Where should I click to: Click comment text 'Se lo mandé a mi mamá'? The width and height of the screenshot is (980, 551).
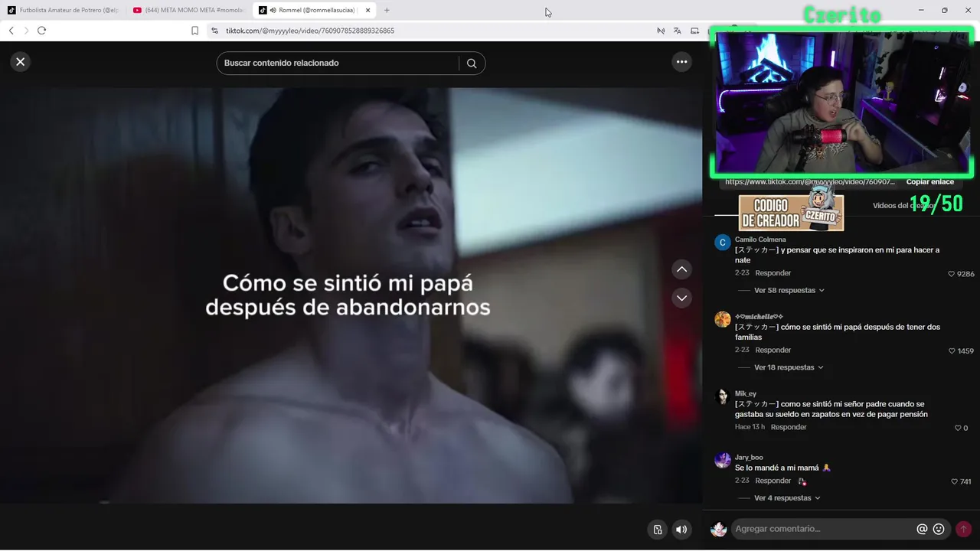(x=777, y=468)
